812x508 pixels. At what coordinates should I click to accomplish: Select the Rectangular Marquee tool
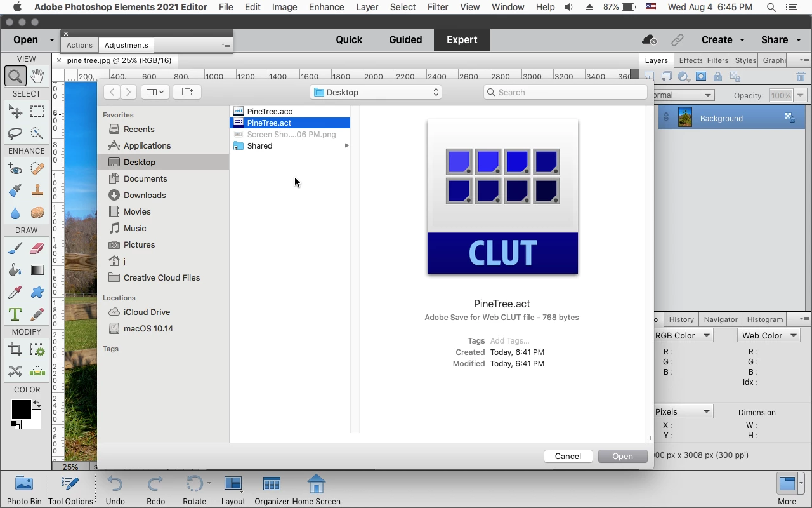[x=37, y=112]
